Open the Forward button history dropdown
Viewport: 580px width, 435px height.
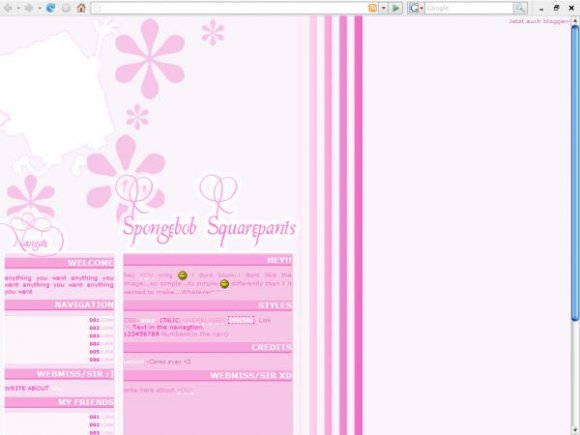(39, 8)
